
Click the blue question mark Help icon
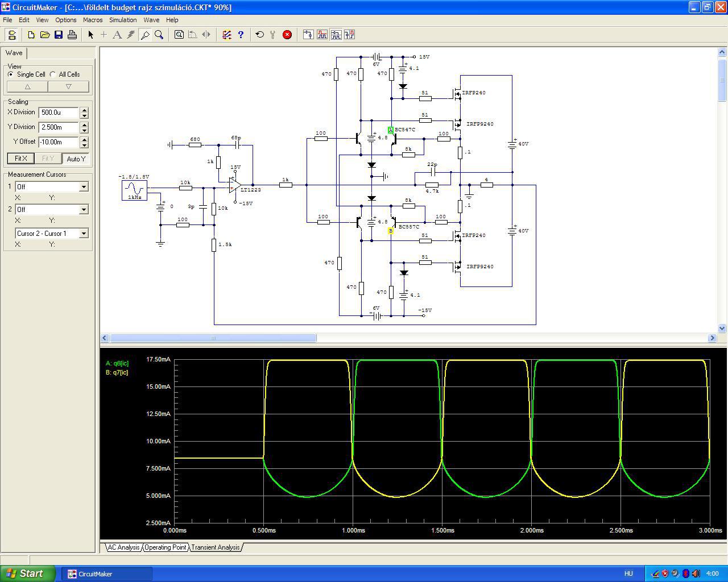[241, 35]
